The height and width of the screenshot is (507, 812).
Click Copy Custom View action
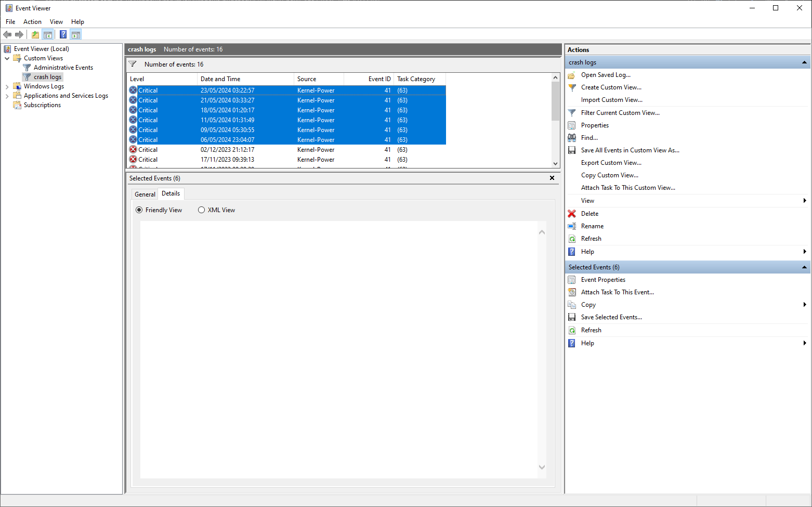coord(610,175)
